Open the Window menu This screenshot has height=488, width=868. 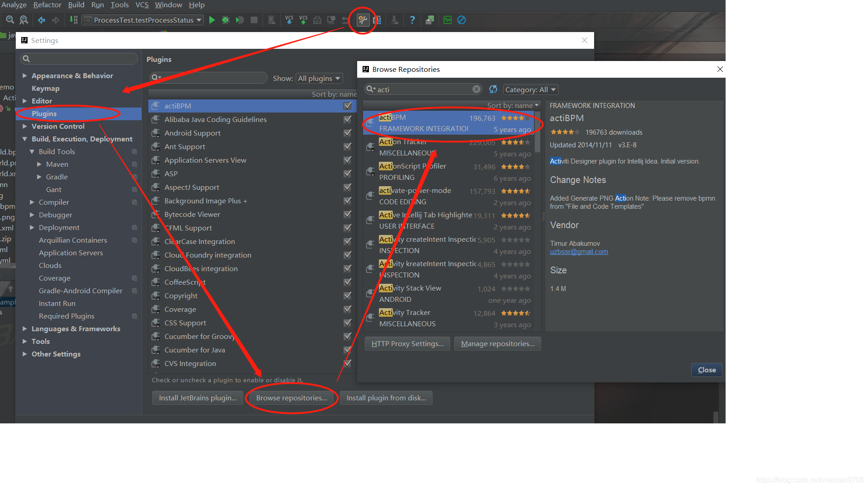pos(168,5)
